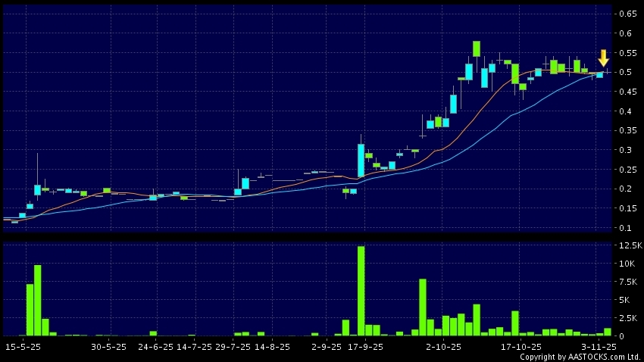Screen dimensions: 644x362
Task: Open the AASTOCKS.com copyright text
Action: (x=580, y=357)
